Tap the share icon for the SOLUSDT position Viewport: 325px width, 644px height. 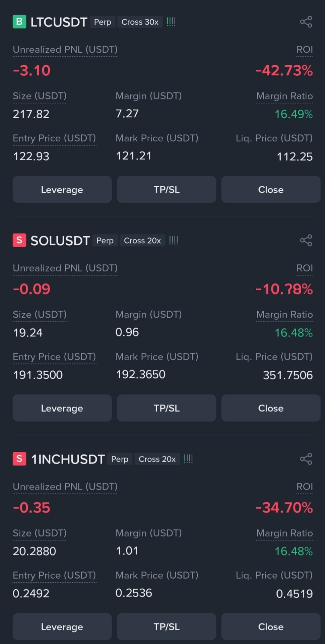point(306,240)
